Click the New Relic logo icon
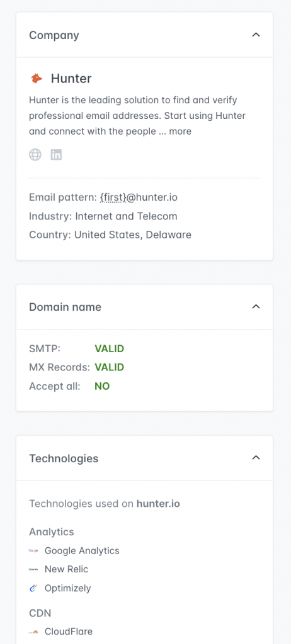 pyautogui.click(x=34, y=569)
